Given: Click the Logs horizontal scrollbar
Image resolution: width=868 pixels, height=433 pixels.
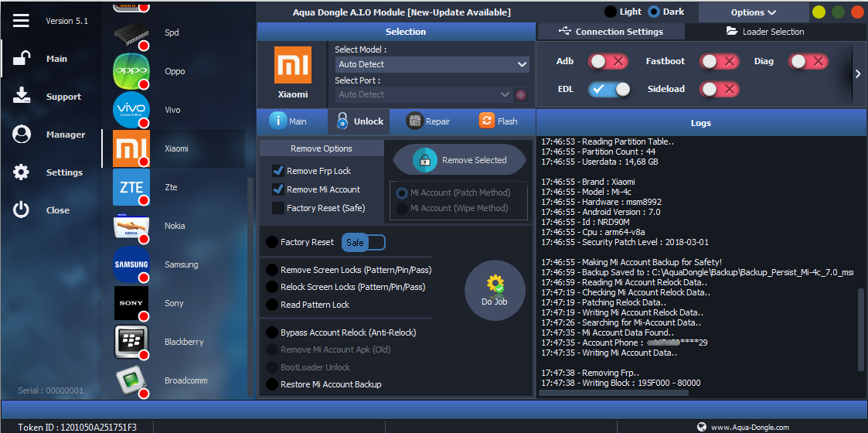Looking at the screenshot, I should coord(614,393).
